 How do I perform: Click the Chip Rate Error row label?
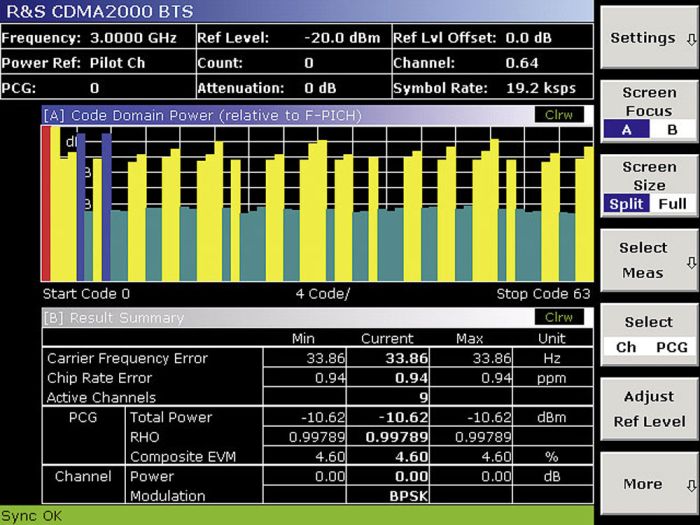(99, 378)
